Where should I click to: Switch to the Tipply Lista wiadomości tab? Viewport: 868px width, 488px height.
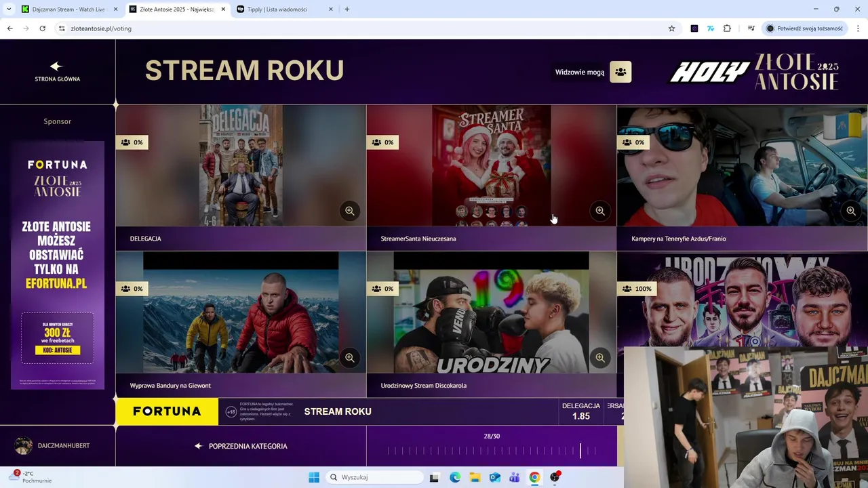coord(285,9)
